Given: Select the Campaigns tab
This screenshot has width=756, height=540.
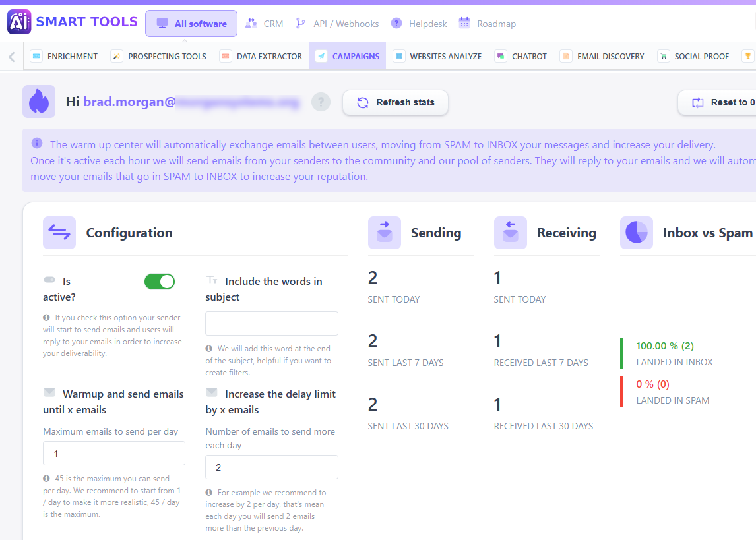Looking at the screenshot, I should [x=348, y=56].
